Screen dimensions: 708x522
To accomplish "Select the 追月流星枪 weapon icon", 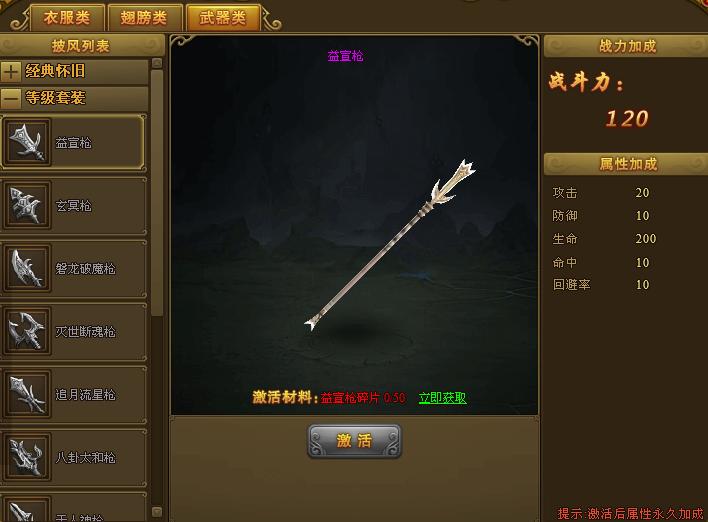I will point(27,394).
